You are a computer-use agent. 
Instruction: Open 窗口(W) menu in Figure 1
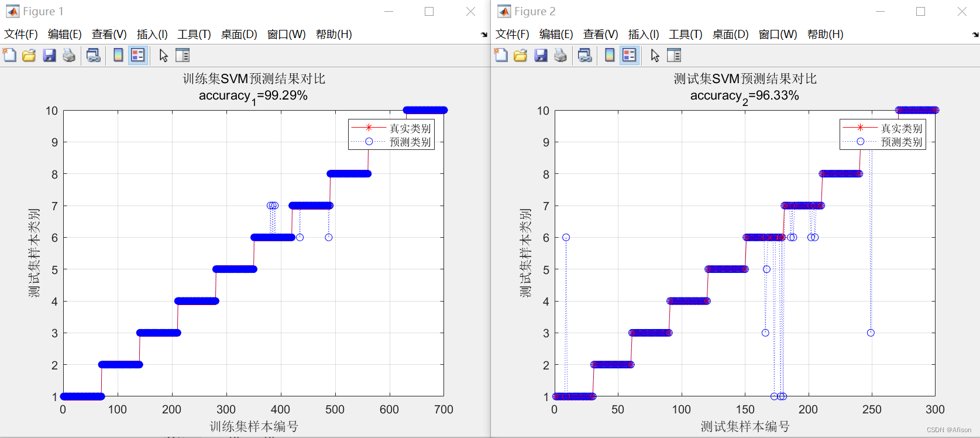(287, 34)
